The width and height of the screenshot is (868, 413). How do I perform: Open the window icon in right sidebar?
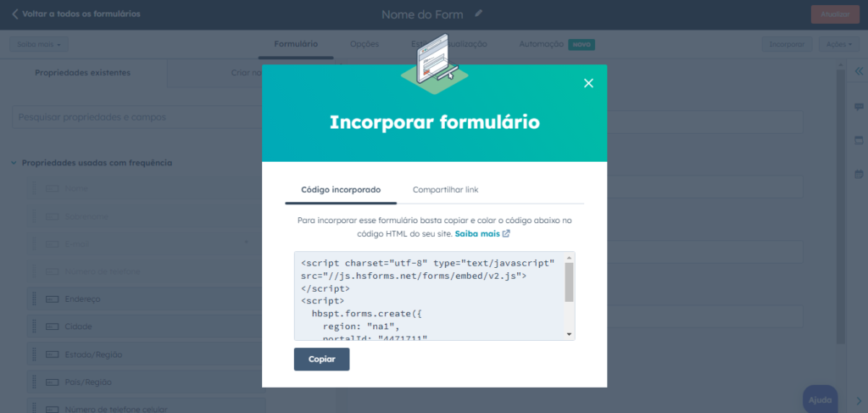click(x=859, y=141)
